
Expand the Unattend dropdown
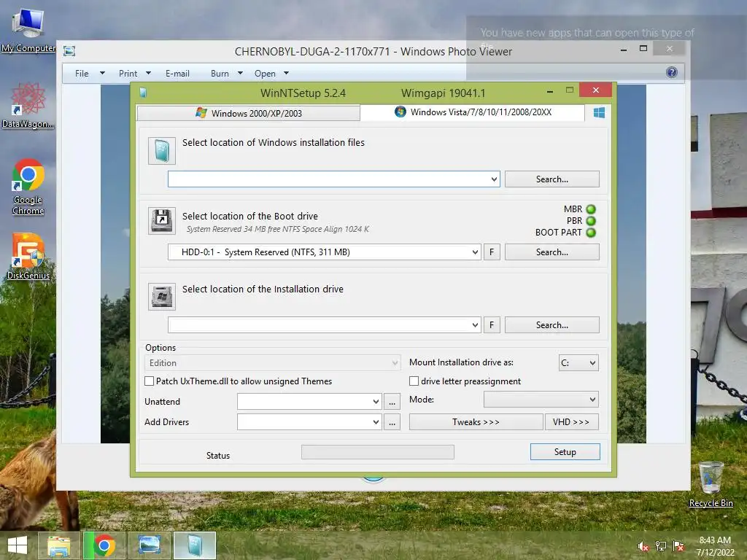click(x=376, y=402)
